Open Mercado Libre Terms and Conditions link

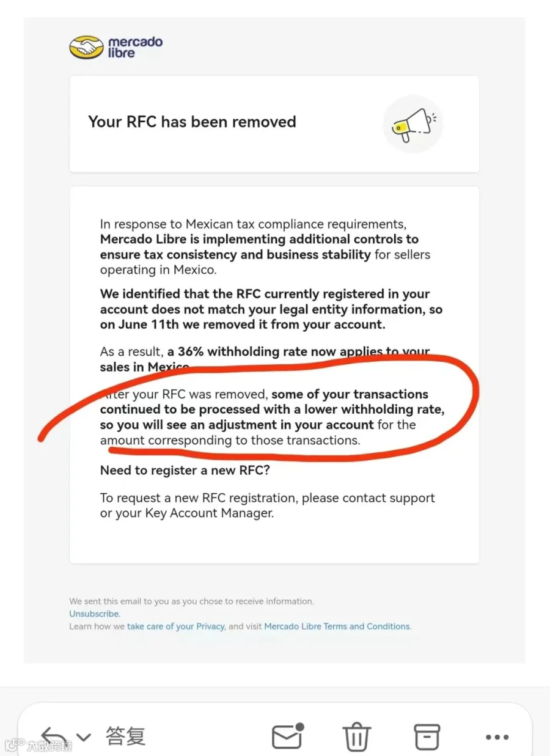coord(337,626)
